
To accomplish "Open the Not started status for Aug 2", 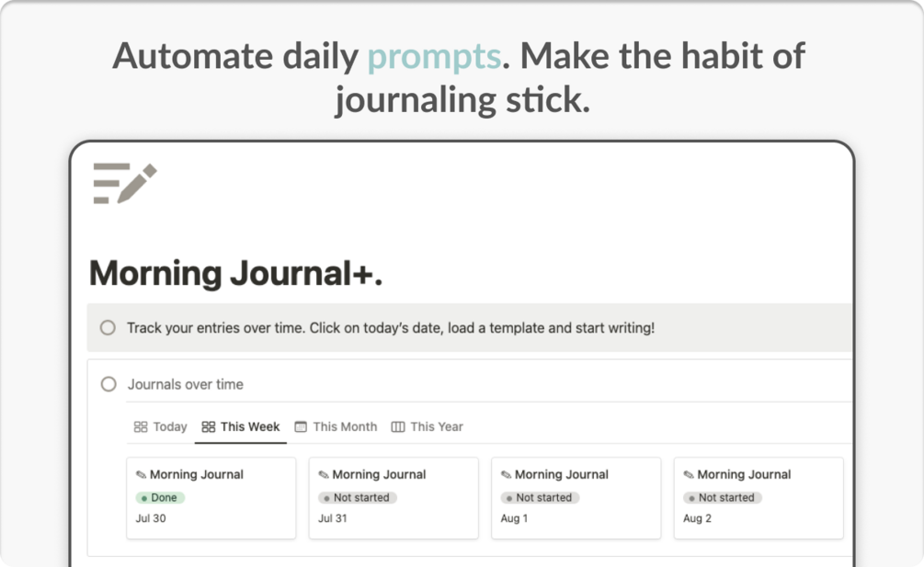I will [x=723, y=497].
